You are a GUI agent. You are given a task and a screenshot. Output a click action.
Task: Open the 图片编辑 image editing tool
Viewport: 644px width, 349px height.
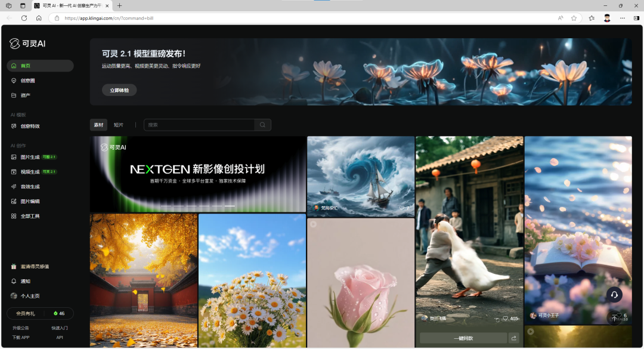coord(30,202)
